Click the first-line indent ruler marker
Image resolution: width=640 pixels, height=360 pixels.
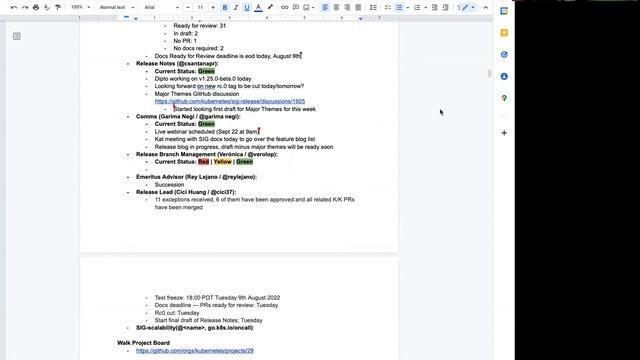126,17
